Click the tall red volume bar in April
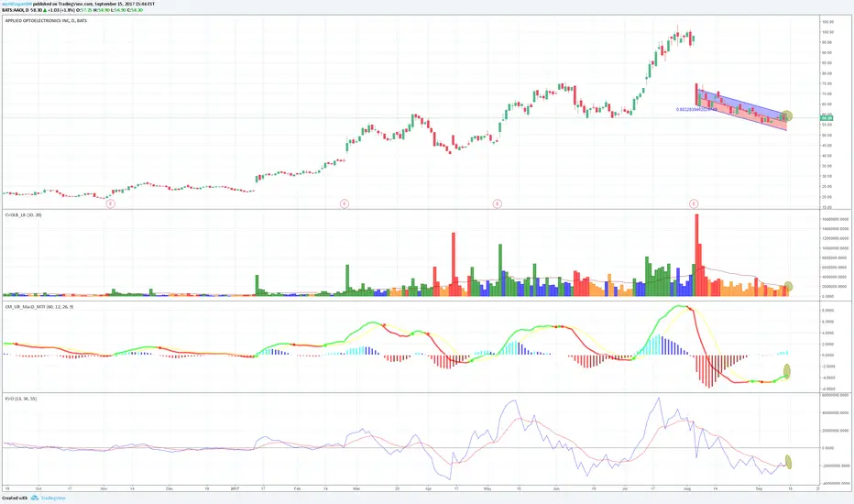 [454, 264]
